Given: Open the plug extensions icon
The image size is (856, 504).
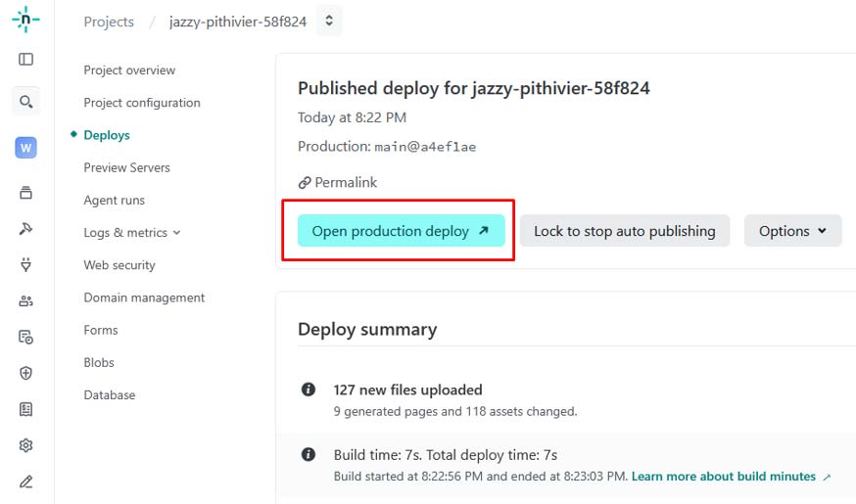Looking at the screenshot, I should click(x=25, y=264).
